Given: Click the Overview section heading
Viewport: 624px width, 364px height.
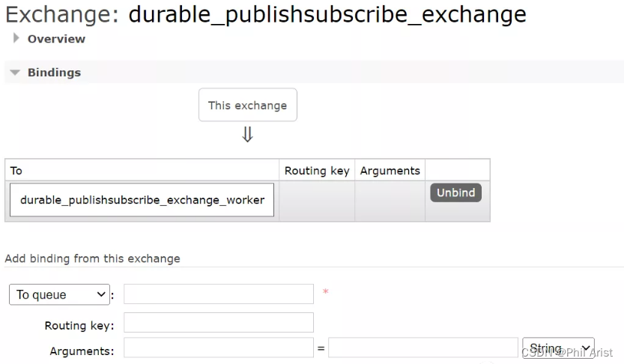Looking at the screenshot, I should [56, 39].
